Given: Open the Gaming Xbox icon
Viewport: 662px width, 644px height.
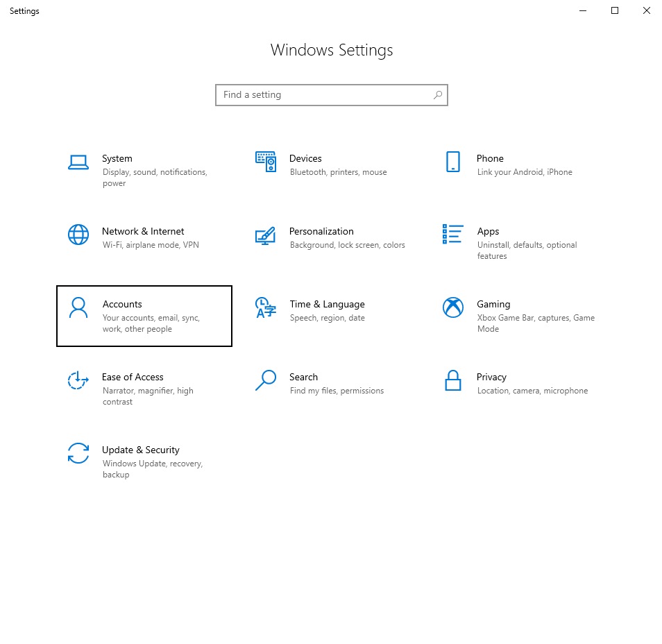Looking at the screenshot, I should pos(453,307).
